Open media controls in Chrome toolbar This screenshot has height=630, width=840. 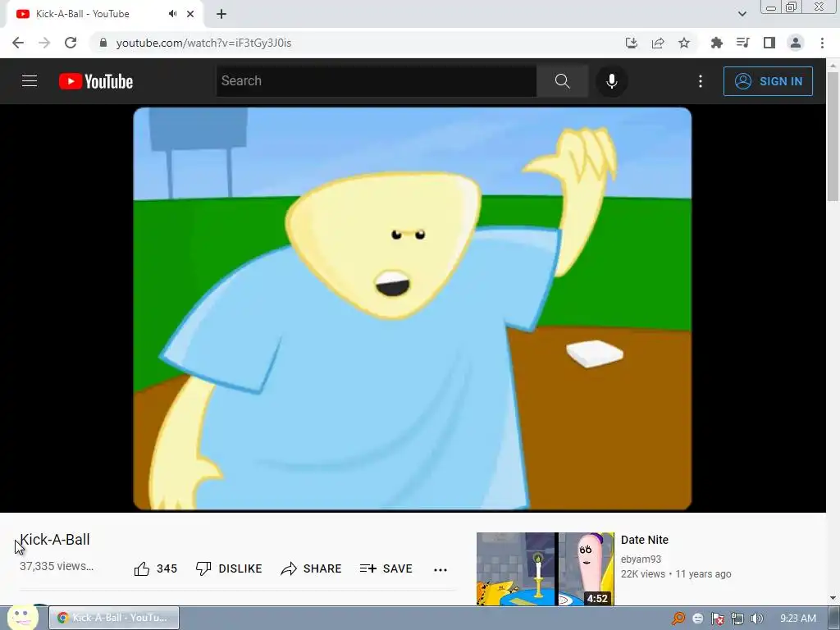742,43
